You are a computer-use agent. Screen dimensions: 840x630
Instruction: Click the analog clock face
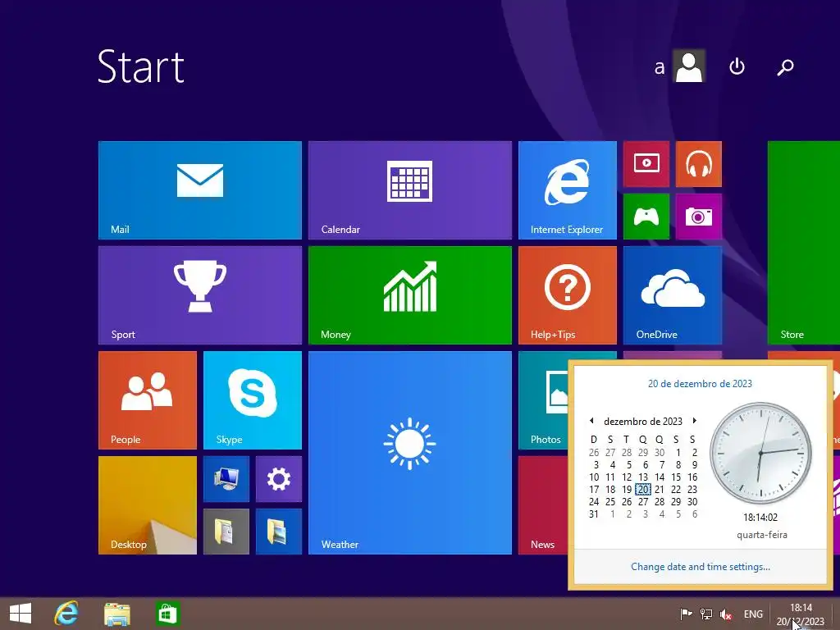[x=760, y=453]
